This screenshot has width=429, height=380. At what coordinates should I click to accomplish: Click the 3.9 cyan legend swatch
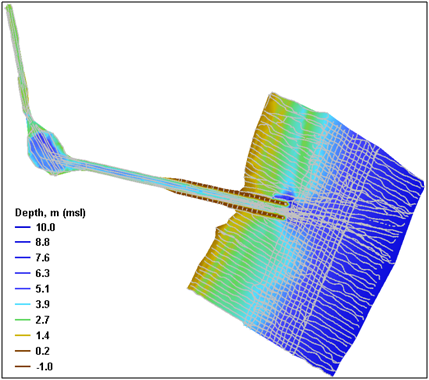(23, 305)
